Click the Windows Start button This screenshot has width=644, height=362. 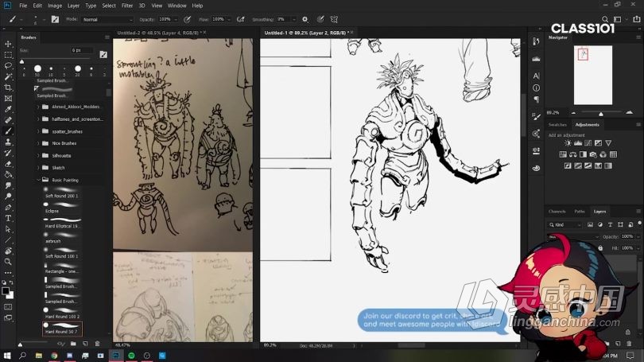pyautogui.click(x=7, y=356)
